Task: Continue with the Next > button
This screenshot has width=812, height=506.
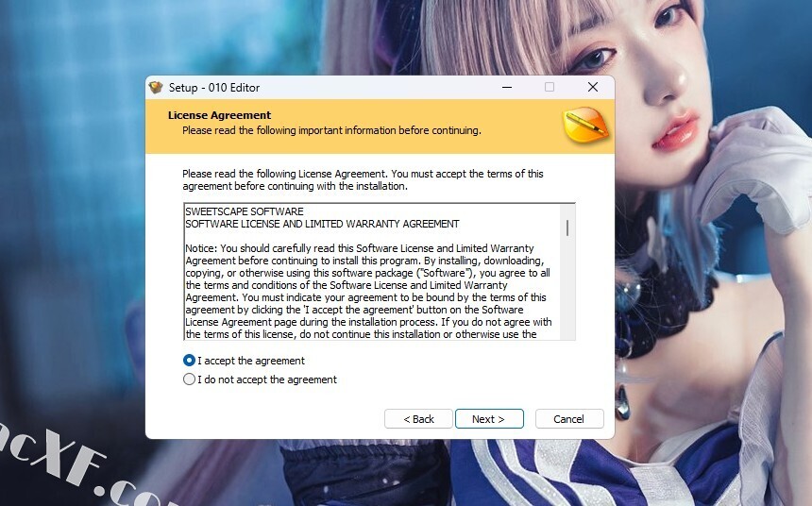Action: click(489, 419)
